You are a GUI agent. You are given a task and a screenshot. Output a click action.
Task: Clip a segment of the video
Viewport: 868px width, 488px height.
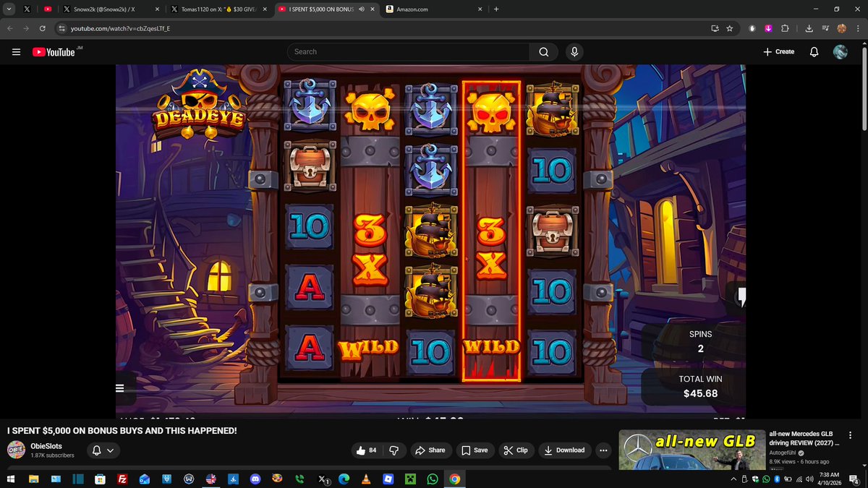coord(516,450)
